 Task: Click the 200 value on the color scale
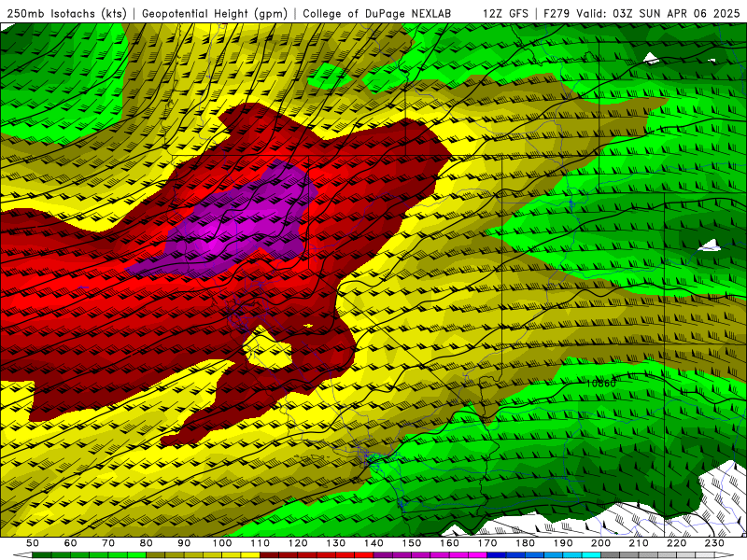coord(600,543)
